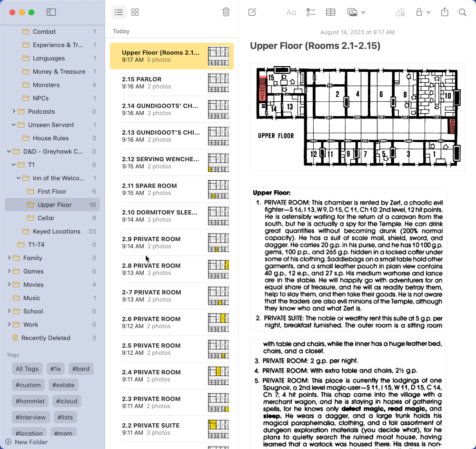Open the 2.15 PARLOR note
Viewport: 476px width, 449px height.
click(x=172, y=83)
